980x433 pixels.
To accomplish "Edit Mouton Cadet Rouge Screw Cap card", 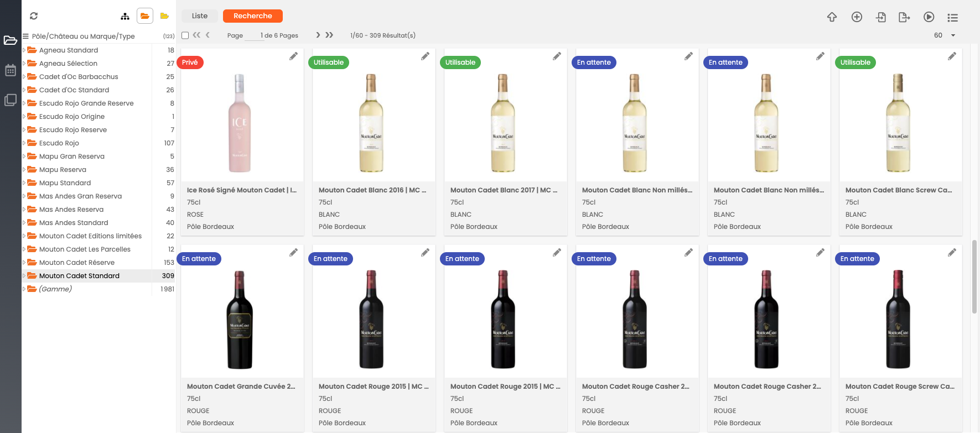I will [952, 253].
